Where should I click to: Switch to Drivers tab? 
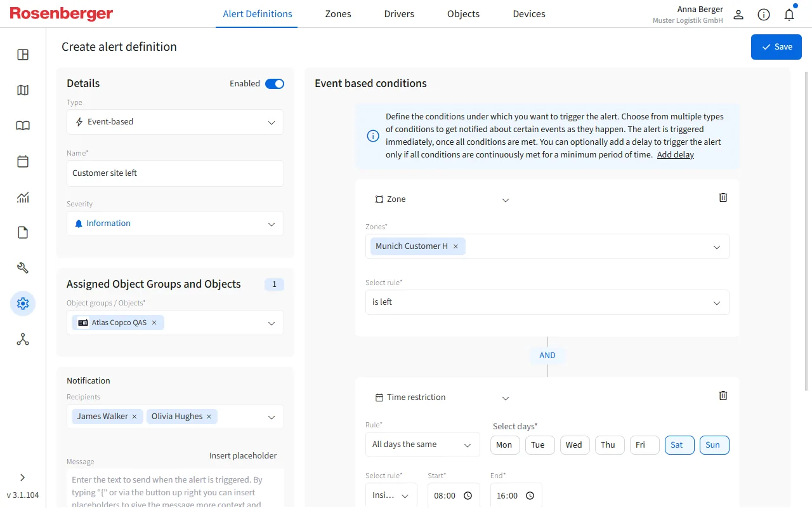tap(399, 14)
